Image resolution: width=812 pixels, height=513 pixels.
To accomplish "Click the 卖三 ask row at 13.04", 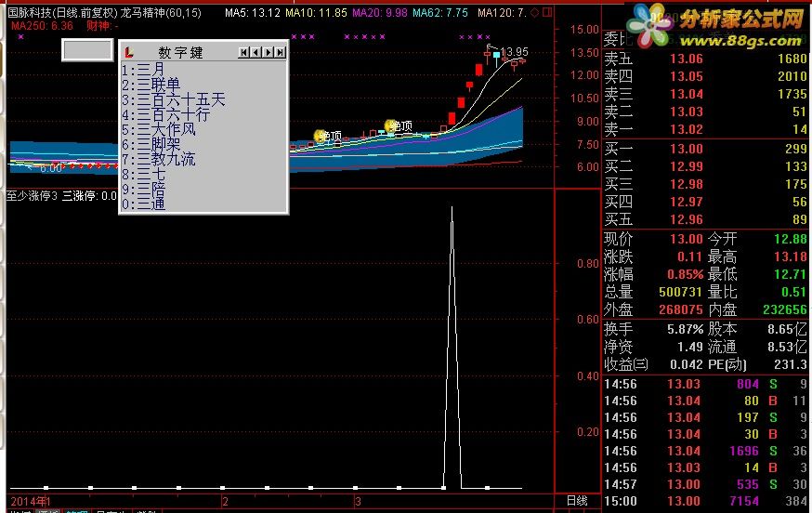I will (706, 94).
